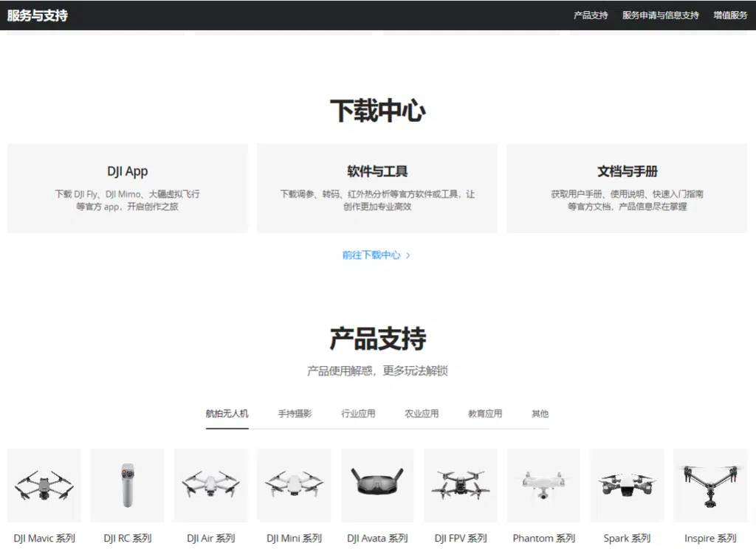
Task: Open 增值服务 in top navigation
Action: pos(730,15)
